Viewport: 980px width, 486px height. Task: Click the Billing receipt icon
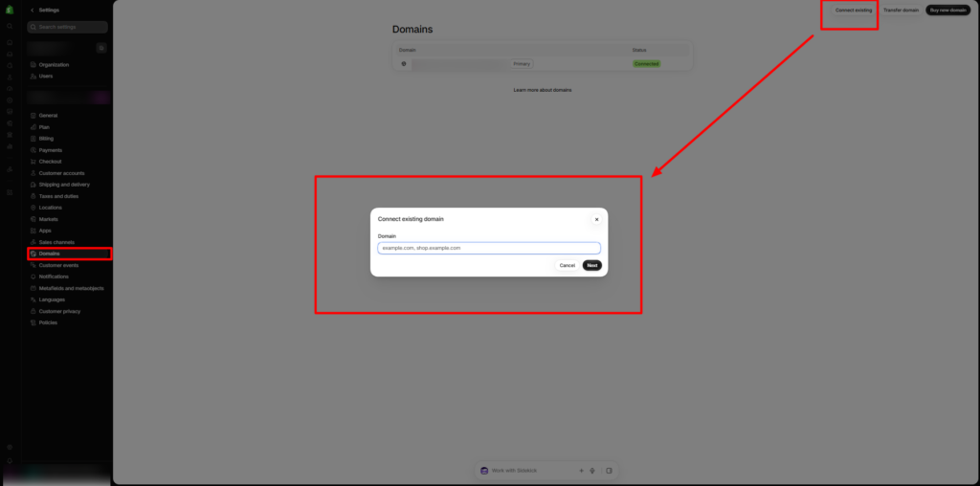[33, 139]
